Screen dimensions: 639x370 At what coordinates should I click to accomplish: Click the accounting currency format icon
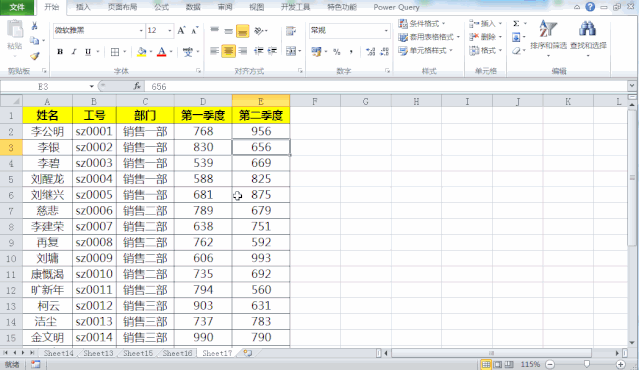316,51
